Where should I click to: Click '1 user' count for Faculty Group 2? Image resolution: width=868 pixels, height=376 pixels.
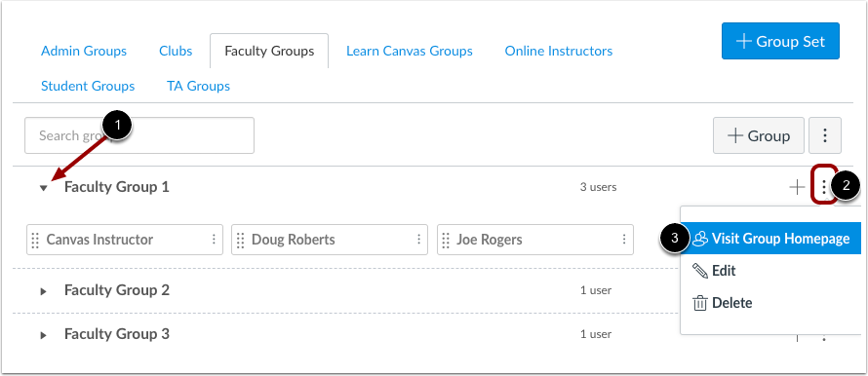pyautogui.click(x=596, y=290)
